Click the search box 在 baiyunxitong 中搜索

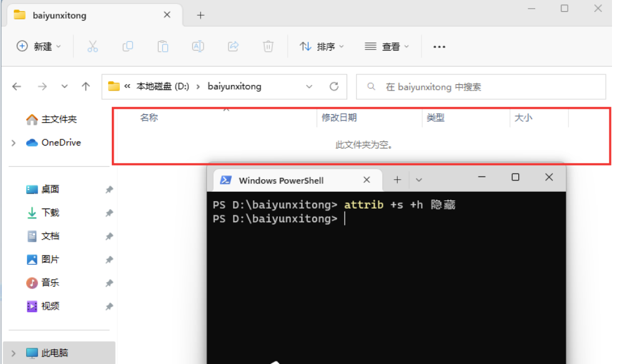pyautogui.click(x=481, y=87)
